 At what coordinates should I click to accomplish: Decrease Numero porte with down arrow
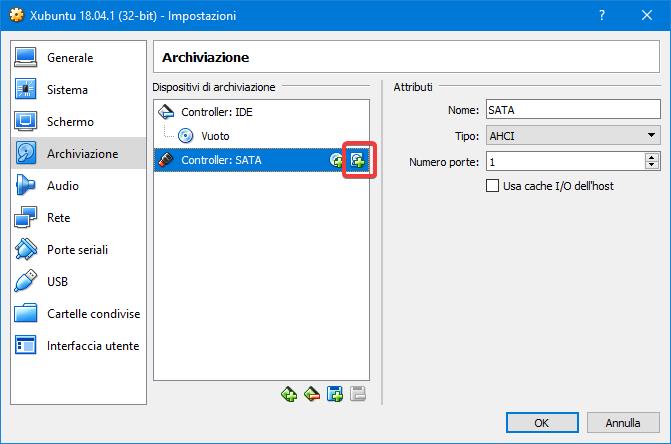pos(652,166)
